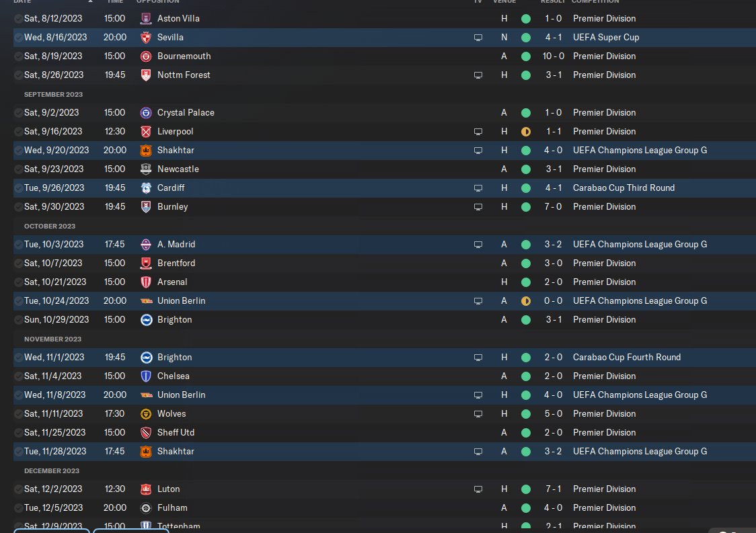Collapse the NOVEMBER 2023 section header

click(x=52, y=339)
